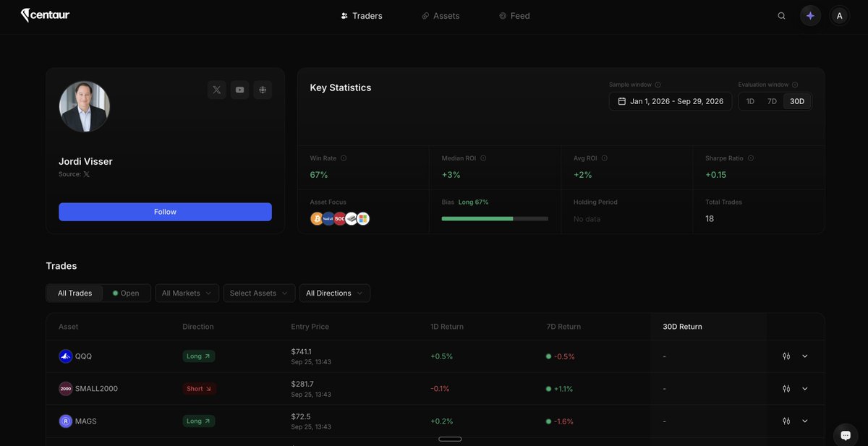Click the Long badge on MAGS row
Image resolution: width=868 pixels, height=446 pixels.
click(199, 421)
